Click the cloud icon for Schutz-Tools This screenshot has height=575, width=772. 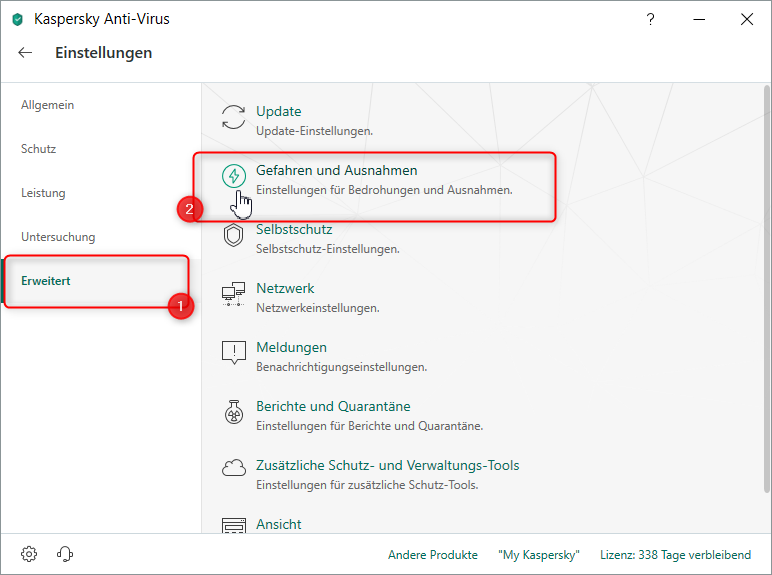234,468
